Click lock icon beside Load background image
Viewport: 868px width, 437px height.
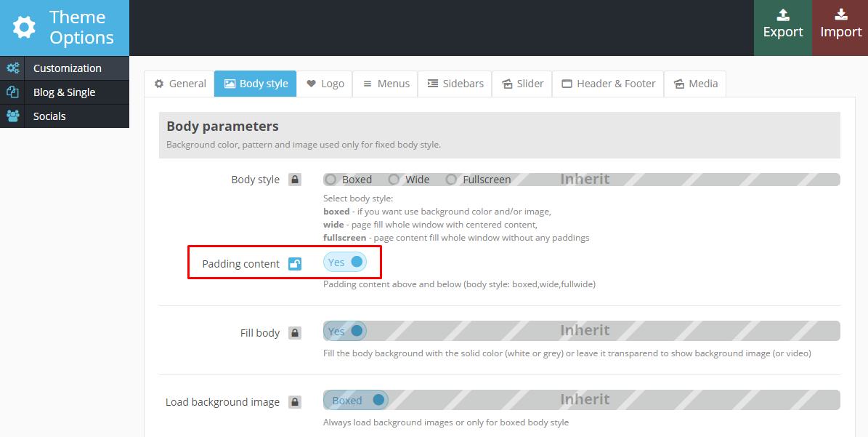click(x=295, y=401)
